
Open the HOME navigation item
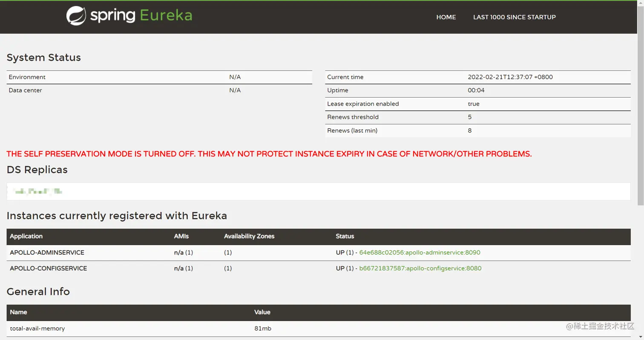(446, 17)
